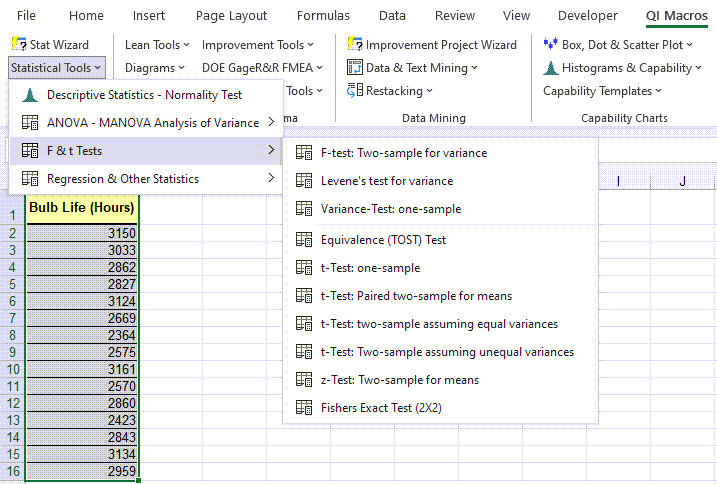This screenshot has width=717, height=484.
Task: Expand Histograms & Capability dropdown chevron
Action: click(x=698, y=68)
